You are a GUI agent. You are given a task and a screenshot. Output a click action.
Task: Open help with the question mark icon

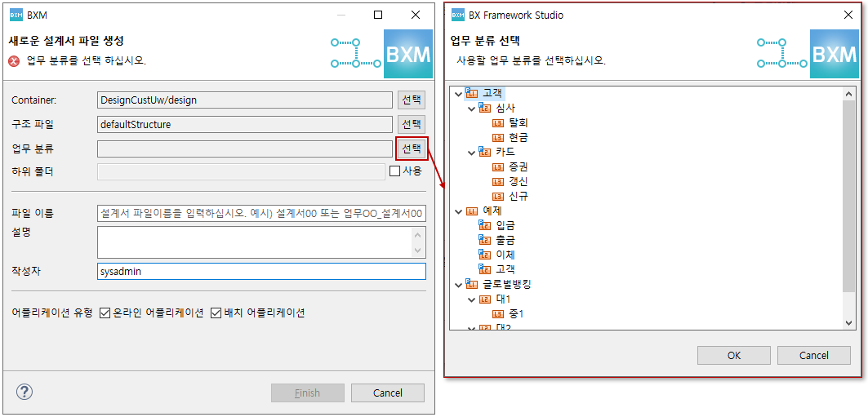[25, 393]
